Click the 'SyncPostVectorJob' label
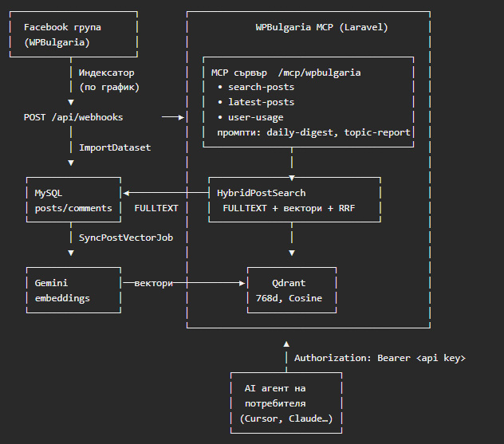Screen dimensions: 504x444 point(126,238)
